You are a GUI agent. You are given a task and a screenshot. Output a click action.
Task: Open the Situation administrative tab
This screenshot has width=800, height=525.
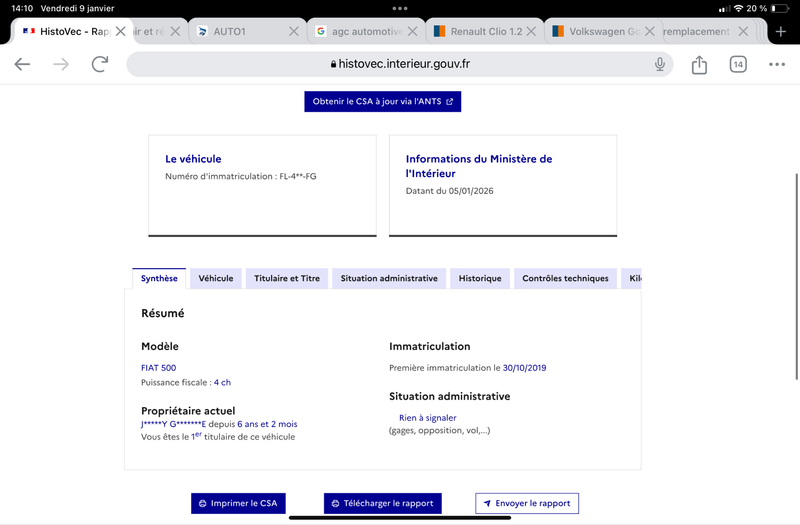[x=389, y=279]
